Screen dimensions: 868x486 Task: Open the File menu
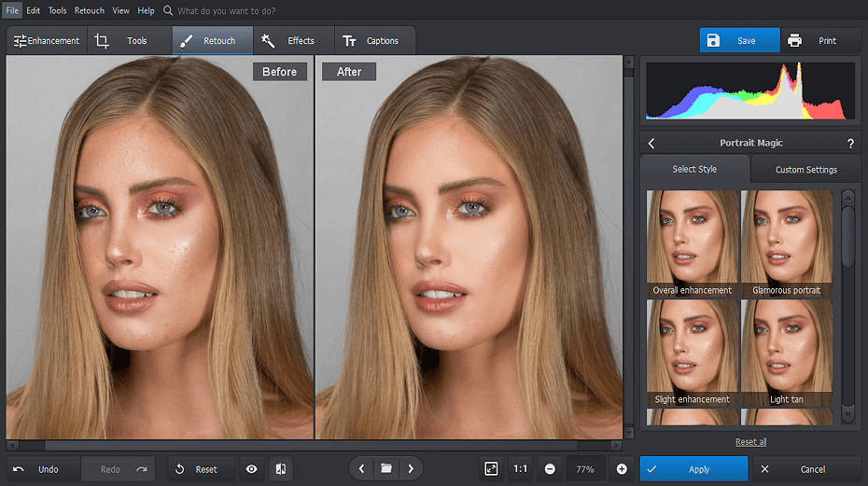[12, 10]
